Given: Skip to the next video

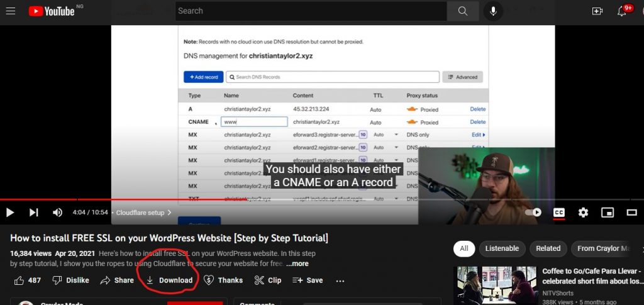Looking at the screenshot, I should click(34, 212).
